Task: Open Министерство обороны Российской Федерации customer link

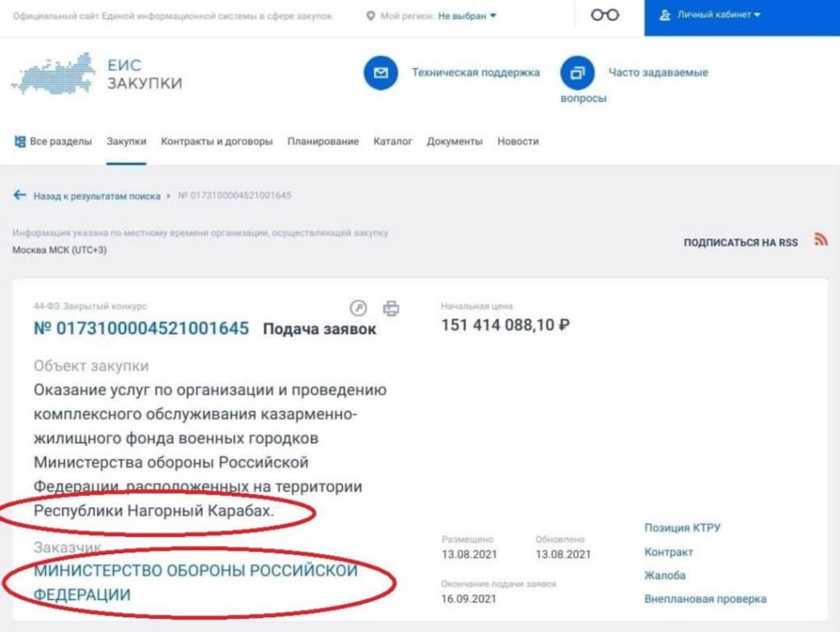Action: tap(195, 582)
